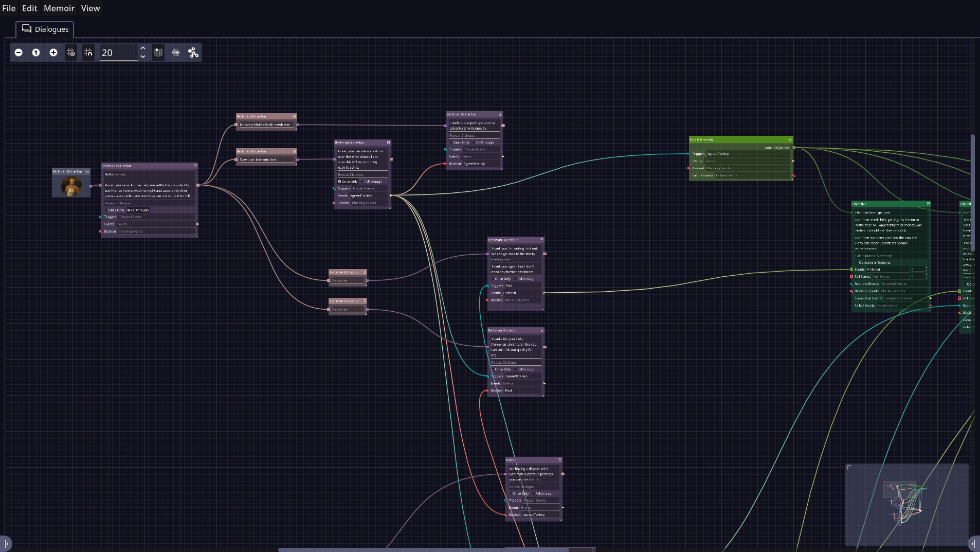Select the snap-to-node magnet icon

88,52
